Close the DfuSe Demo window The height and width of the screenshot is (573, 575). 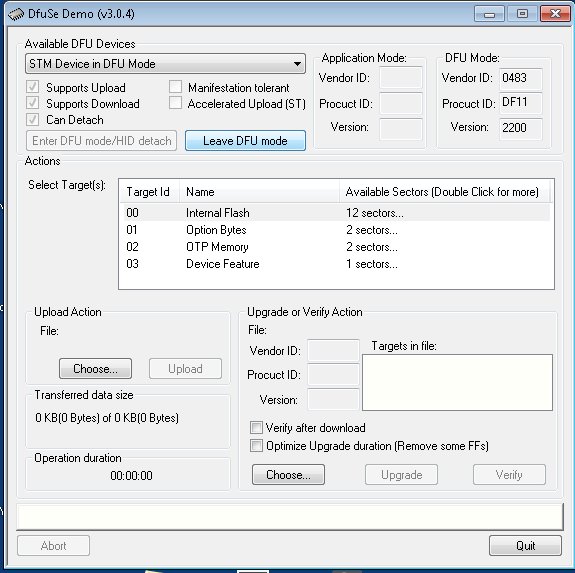(555, 14)
